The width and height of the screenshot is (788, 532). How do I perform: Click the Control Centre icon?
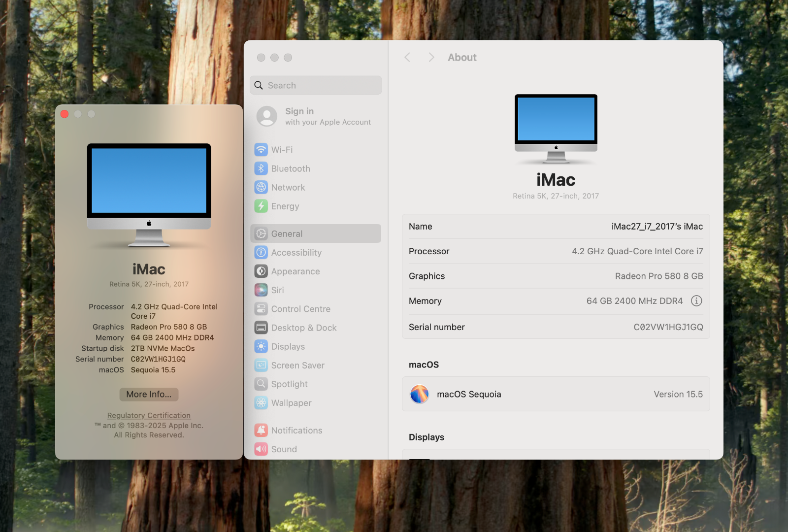261,309
